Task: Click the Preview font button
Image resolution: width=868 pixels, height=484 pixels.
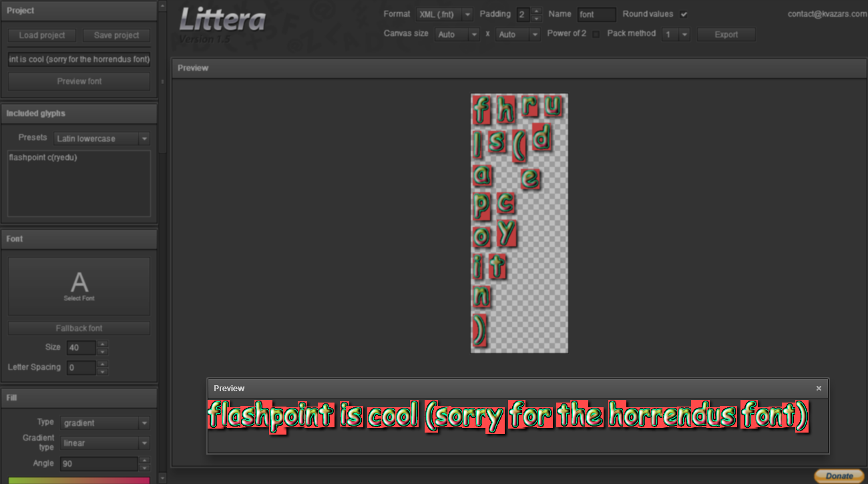Action: [x=79, y=81]
